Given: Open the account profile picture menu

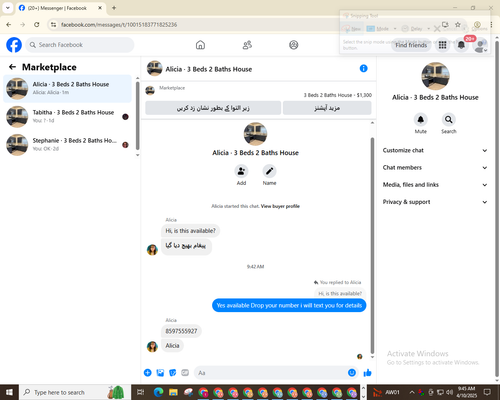Looking at the screenshot, I should (480, 45).
